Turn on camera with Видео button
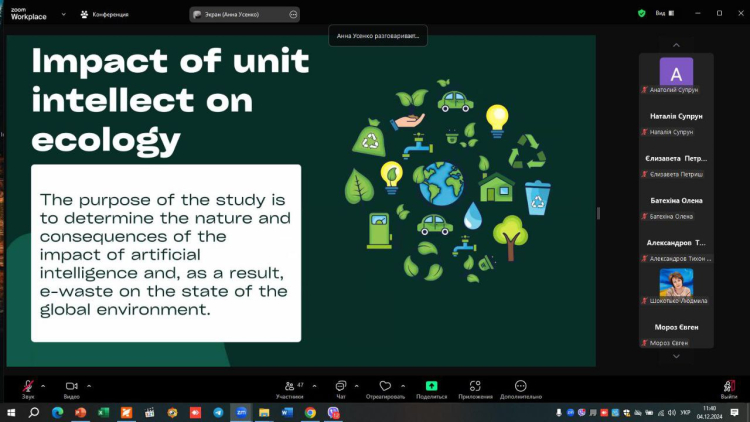This screenshot has width=750, height=422. pyautogui.click(x=71, y=386)
